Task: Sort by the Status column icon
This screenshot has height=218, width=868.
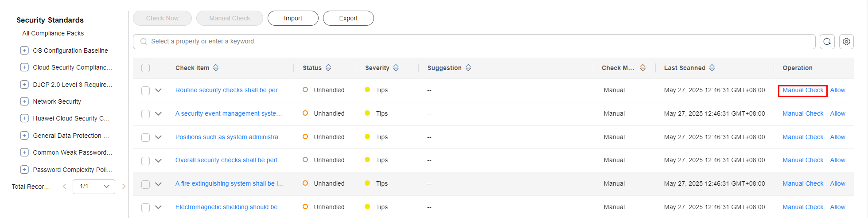Action: click(x=328, y=68)
